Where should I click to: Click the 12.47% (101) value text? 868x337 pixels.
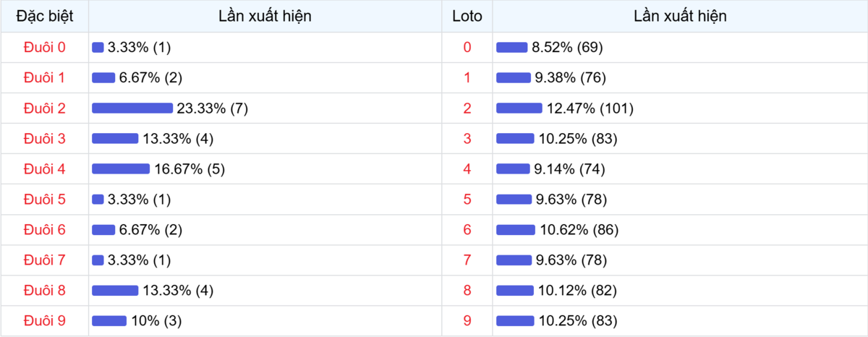tap(590, 108)
